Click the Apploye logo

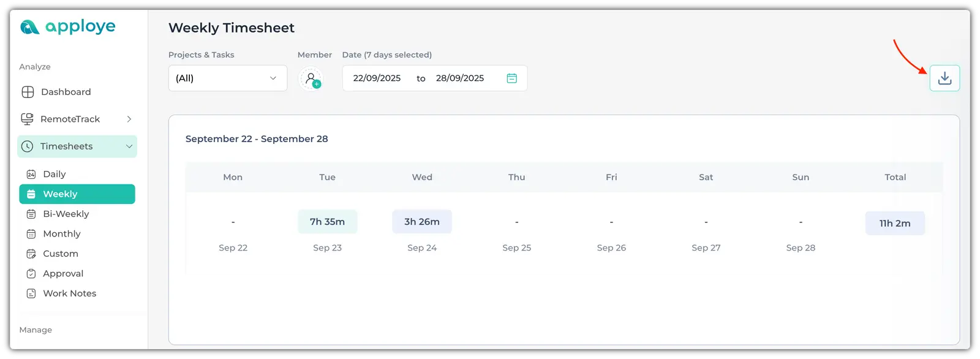68,26
